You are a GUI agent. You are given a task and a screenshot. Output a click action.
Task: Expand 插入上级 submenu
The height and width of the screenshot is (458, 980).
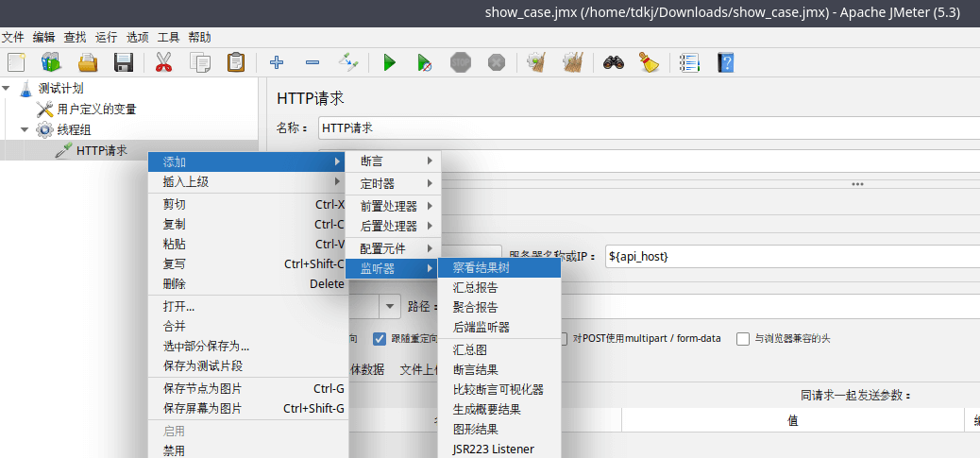tap(247, 182)
